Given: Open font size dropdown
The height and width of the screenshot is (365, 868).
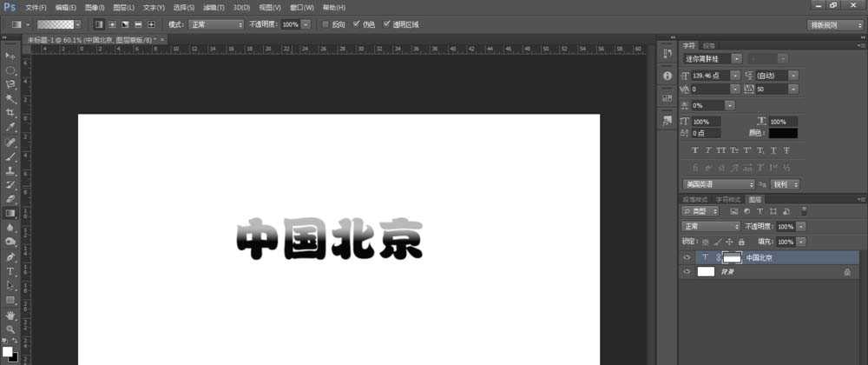Looking at the screenshot, I should (735, 76).
